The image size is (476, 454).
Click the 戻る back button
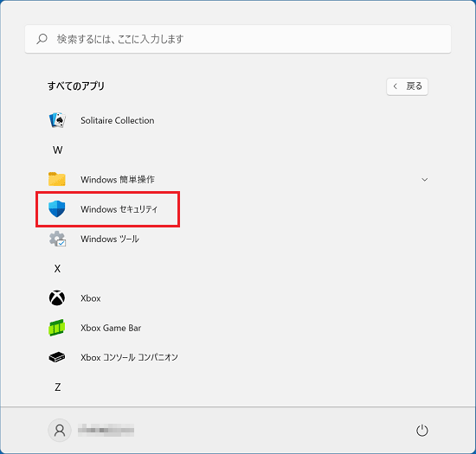(x=407, y=86)
